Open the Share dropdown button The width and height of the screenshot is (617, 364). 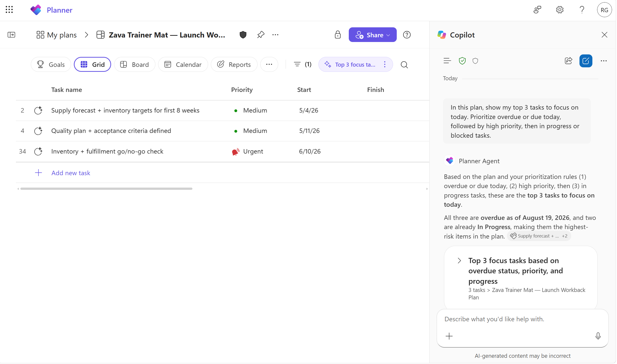[x=372, y=35]
